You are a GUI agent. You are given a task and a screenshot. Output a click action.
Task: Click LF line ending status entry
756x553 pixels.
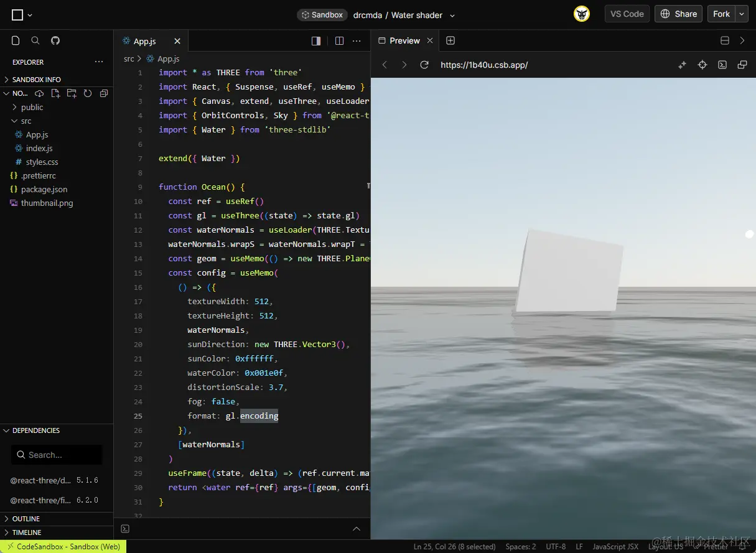579,547
